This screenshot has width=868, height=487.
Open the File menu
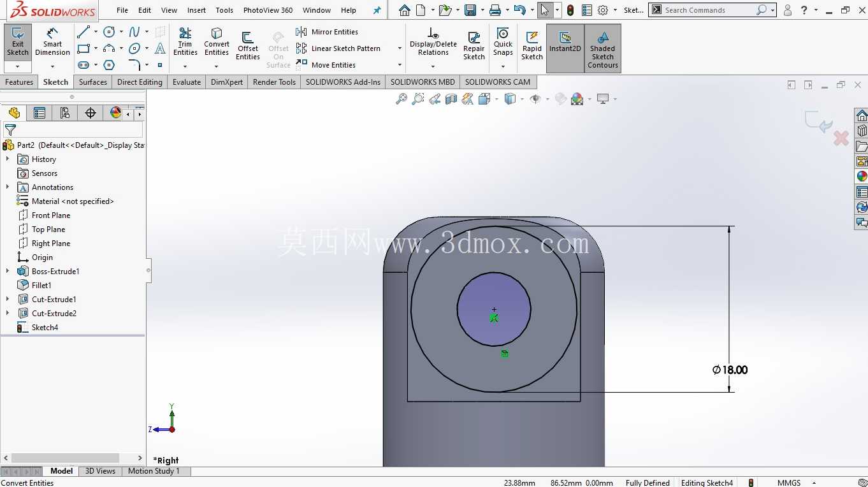[122, 10]
